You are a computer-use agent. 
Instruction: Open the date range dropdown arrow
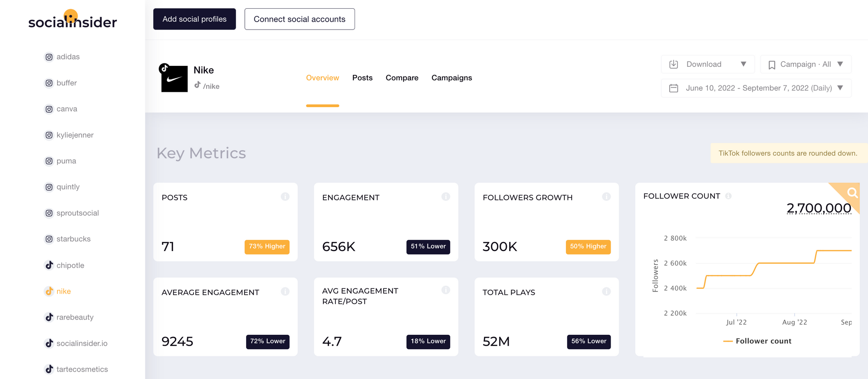click(x=840, y=88)
